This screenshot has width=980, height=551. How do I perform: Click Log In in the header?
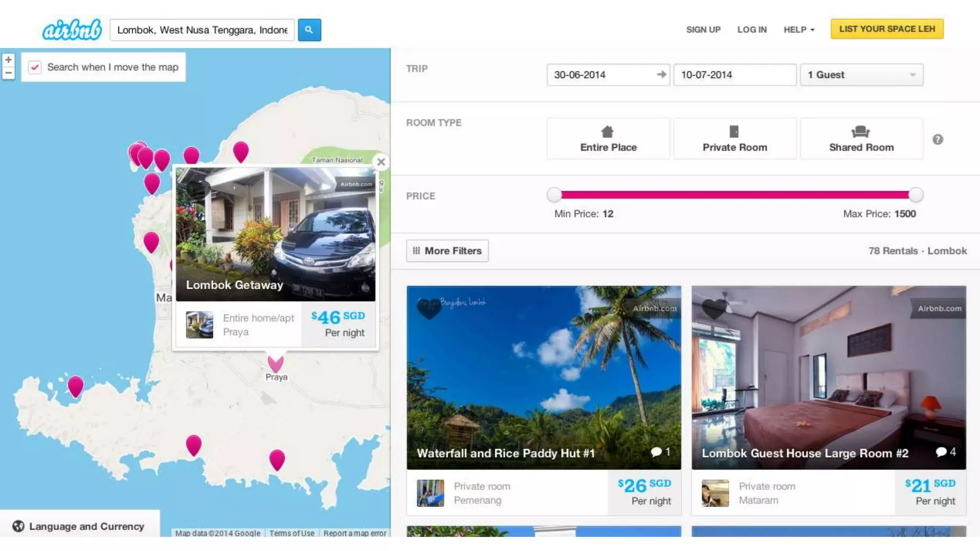tap(751, 30)
